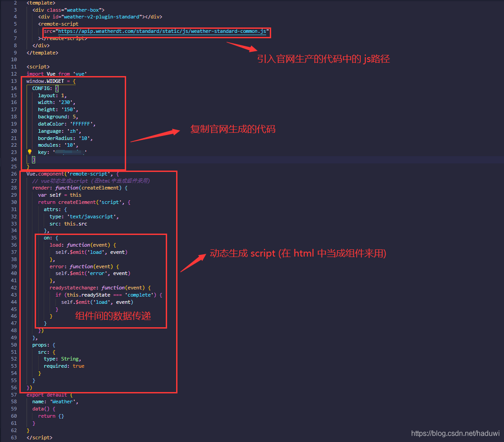The height and width of the screenshot is (442, 504).
Task: Click the weather-v2-plugin-standard id value
Action: 102,17
